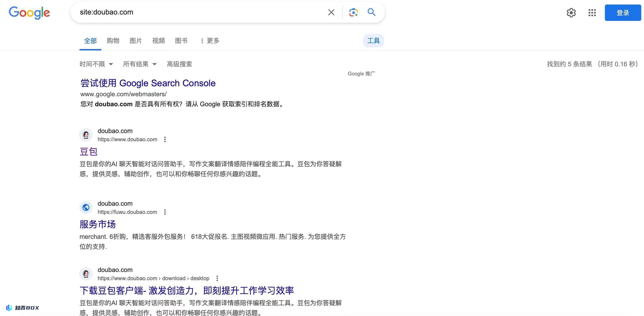
Task: Click the www.google.com/webmasters/ URL text
Action: (x=123, y=94)
